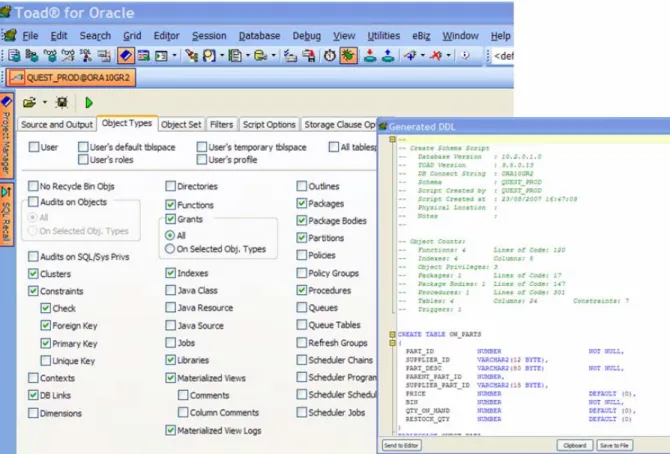670x454 pixels.
Task: Click the open folder icon in export toolbar
Action: pyautogui.click(x=29, y=103)
